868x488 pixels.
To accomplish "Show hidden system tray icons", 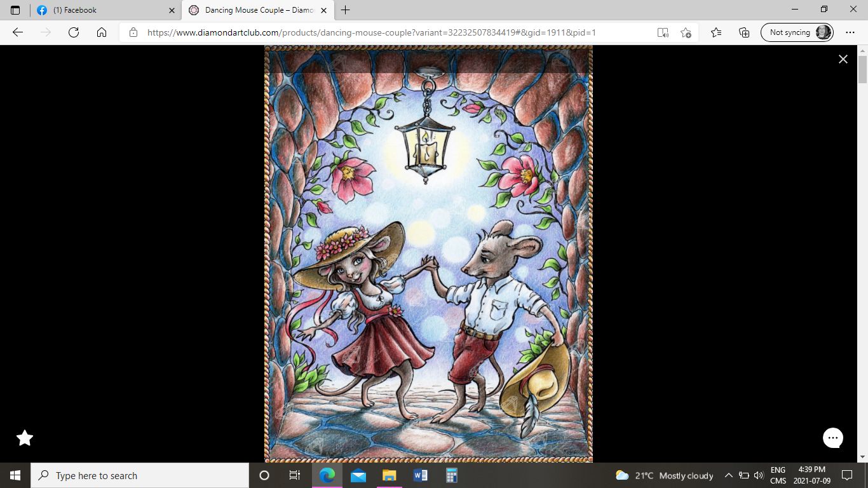I will click(x=728, y=475).
